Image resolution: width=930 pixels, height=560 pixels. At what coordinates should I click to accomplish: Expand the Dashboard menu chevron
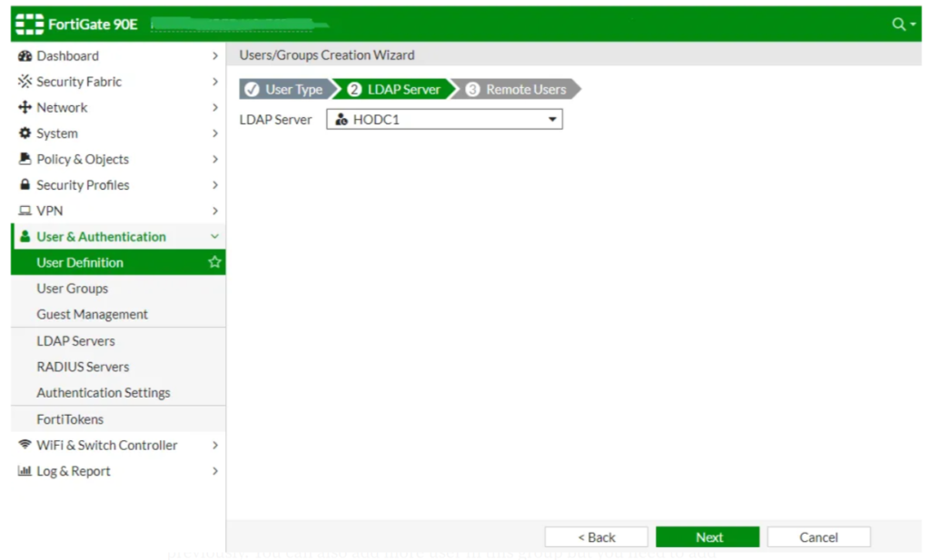click(x=214, y=55)
